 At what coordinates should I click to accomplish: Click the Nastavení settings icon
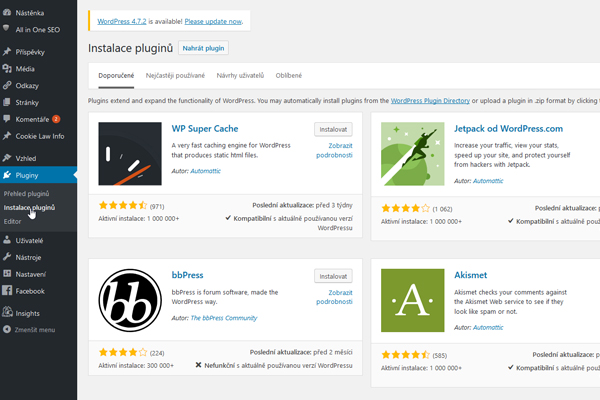pos(7,274)
